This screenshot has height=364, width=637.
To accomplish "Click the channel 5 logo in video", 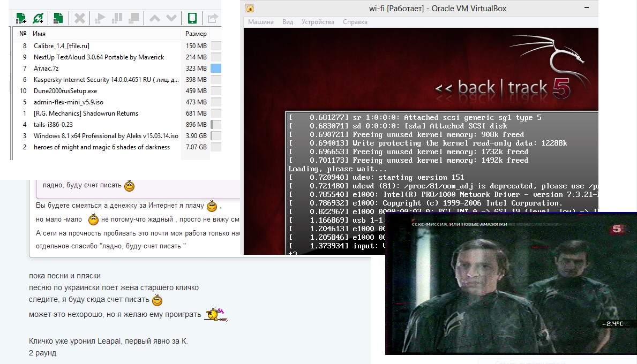I will click(617, 229).
